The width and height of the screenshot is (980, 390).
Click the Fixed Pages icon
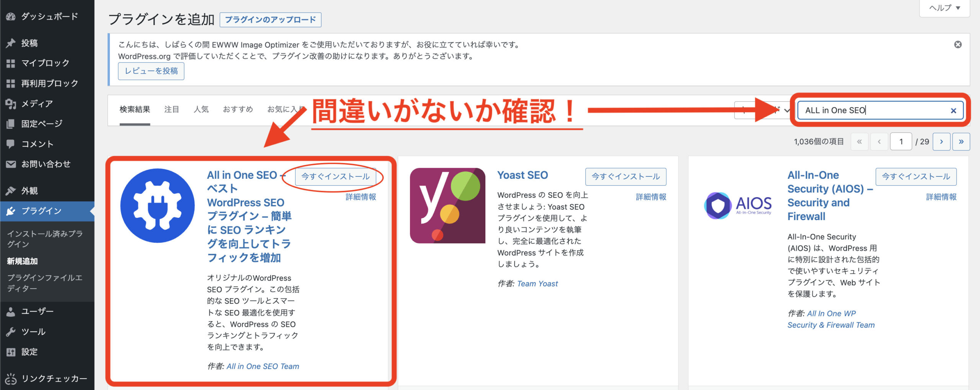(x=11, y=124)
